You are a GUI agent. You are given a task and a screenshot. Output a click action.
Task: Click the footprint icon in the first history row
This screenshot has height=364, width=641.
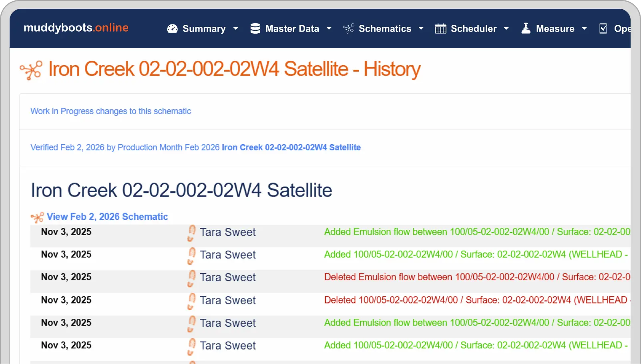(191, 233)
